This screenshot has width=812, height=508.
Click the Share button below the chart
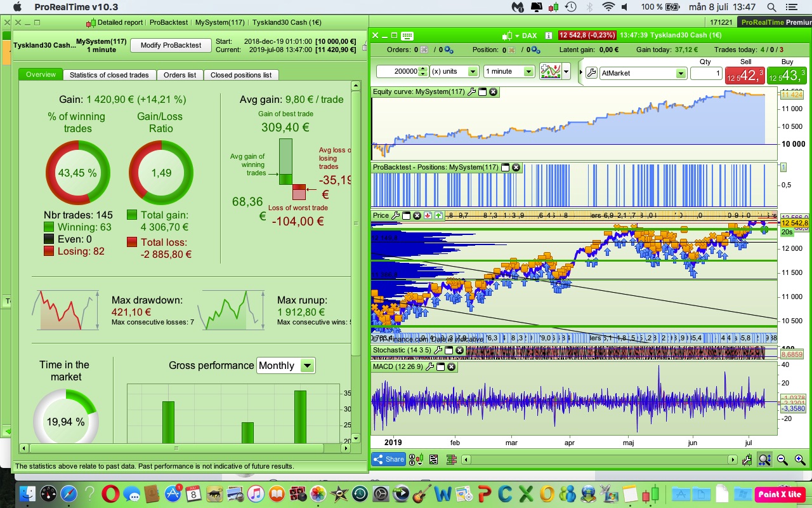[x=388, y=459]
